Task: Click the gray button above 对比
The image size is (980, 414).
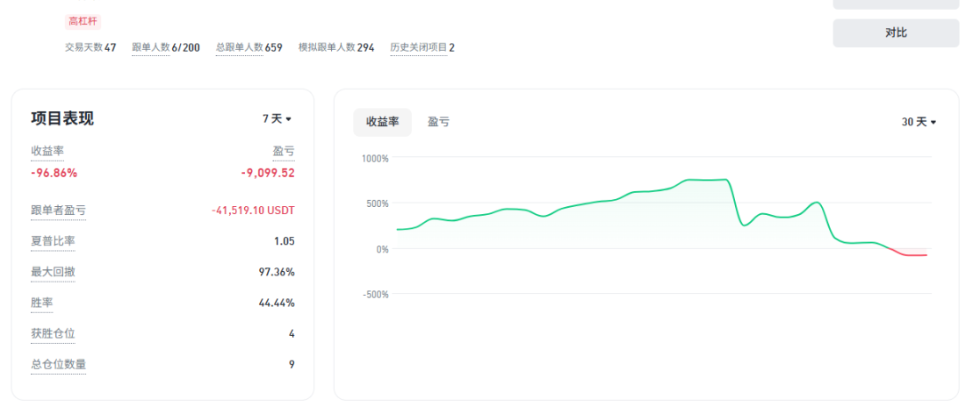Action: pyautogui.click(x=896, y=4)
